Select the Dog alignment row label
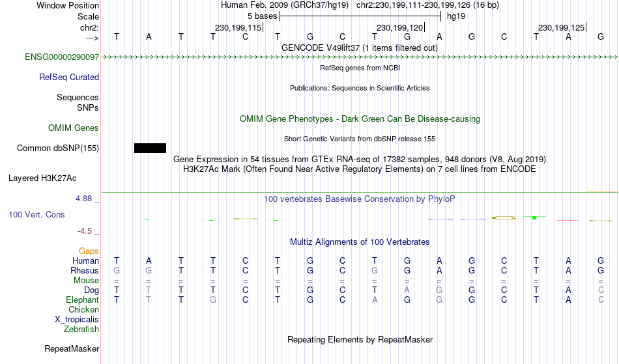The width and height of the screenshot is (619, 364). click(92, 290)
